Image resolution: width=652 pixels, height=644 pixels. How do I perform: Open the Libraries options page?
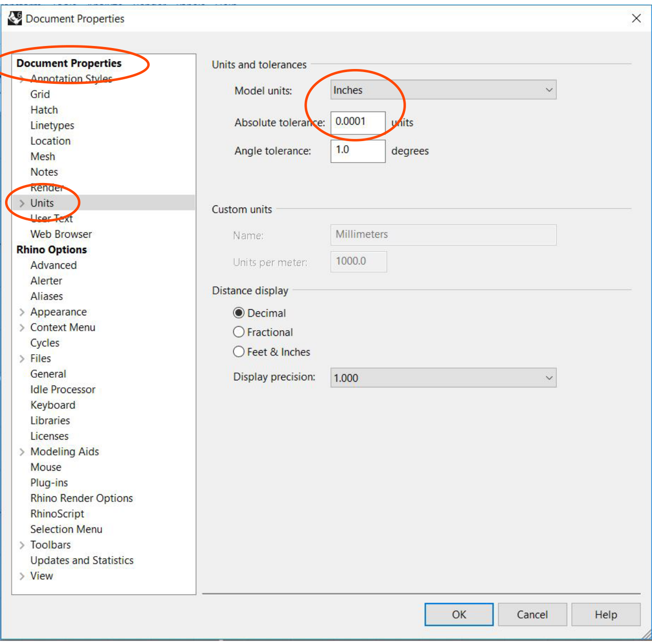(x=50, y=421)
